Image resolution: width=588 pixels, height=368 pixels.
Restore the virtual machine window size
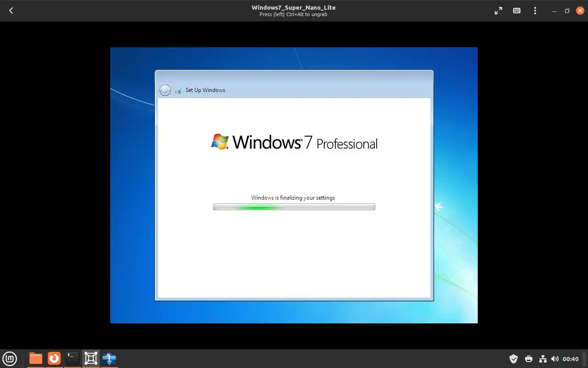[567, 11]
